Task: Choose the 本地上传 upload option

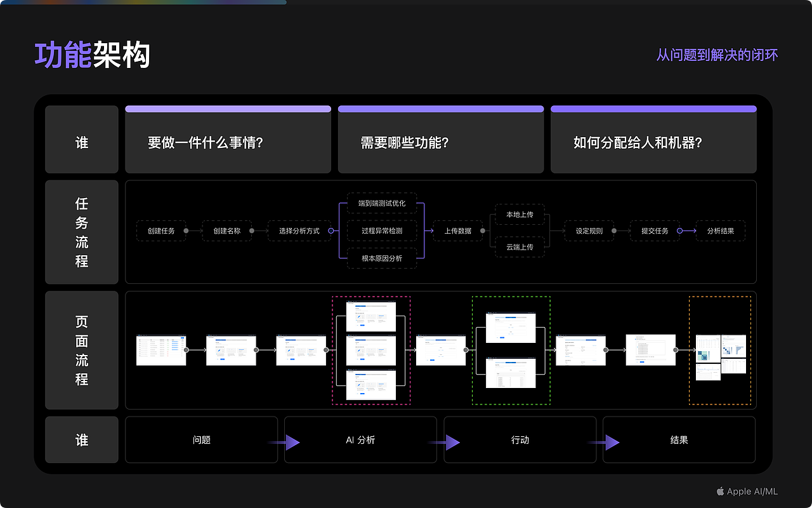Action: pos(520,215)
